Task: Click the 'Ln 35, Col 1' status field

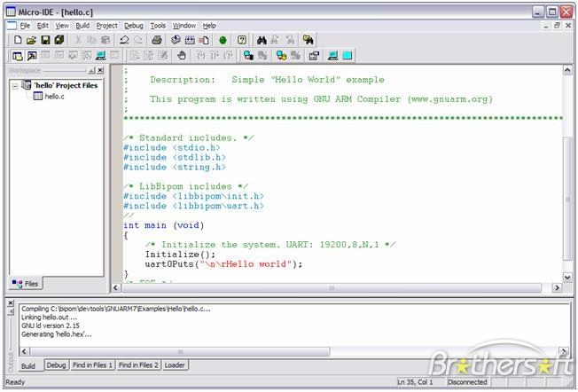Action: tap(415, 382)
